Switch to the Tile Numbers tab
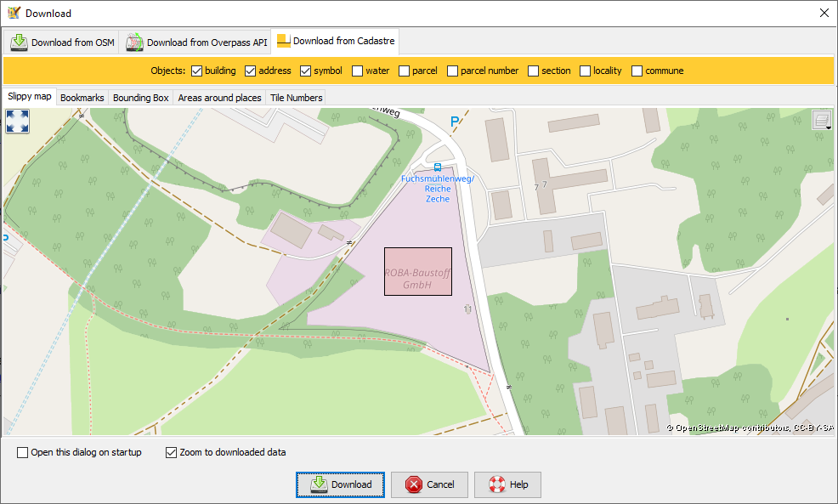This screenshot has width=838, height=504. [296, 98]
